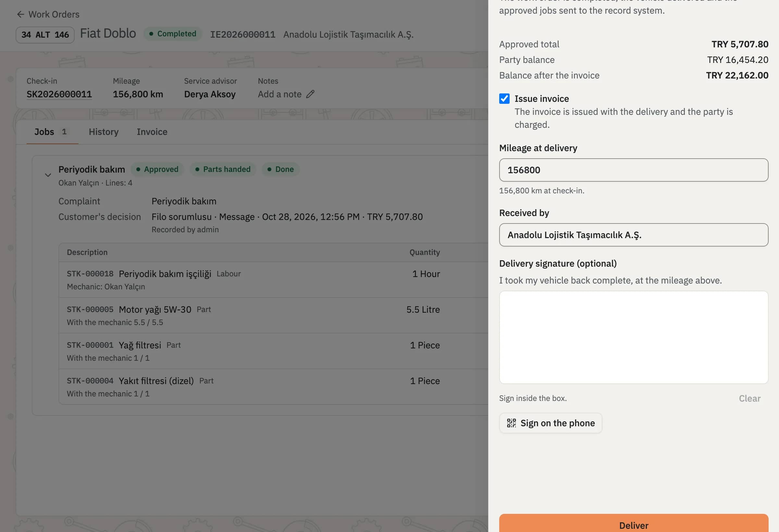Click the Work Orders back link text
The image size is (779, 532).
coord(54,14)
